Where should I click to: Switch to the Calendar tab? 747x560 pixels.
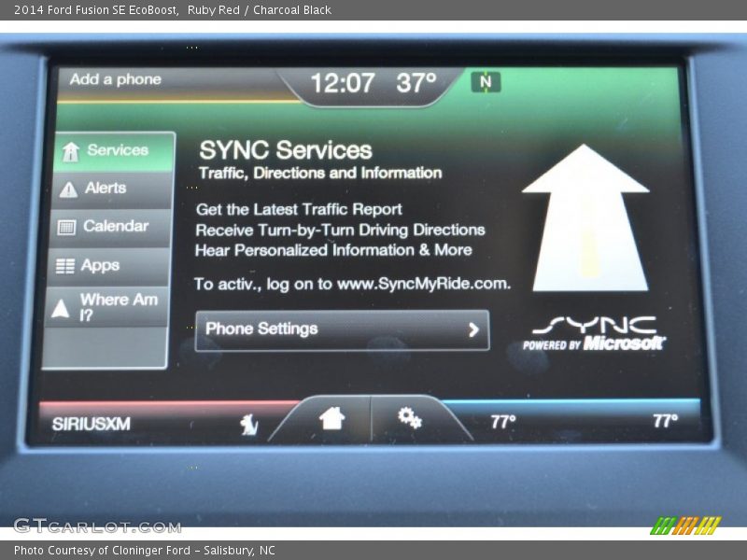point(109,228)
